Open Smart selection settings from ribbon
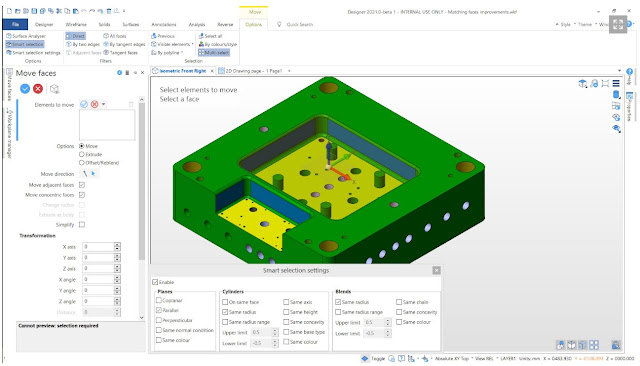 (x=33, y=53)
